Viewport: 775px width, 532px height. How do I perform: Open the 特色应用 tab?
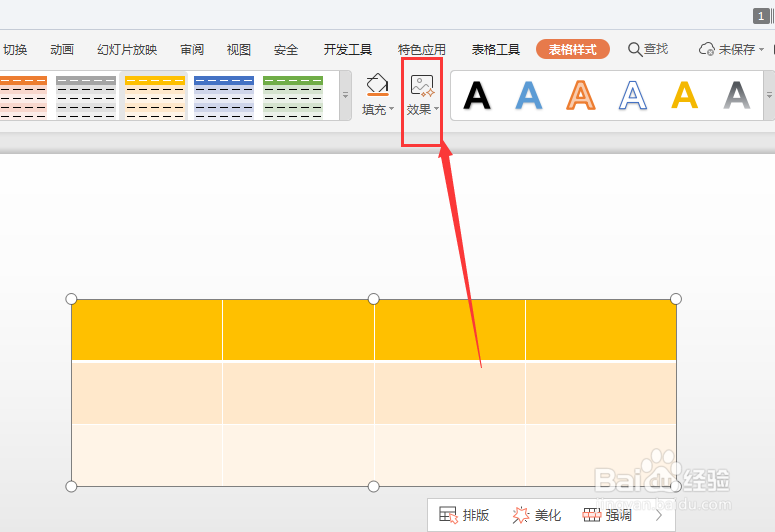click(x=422, y=49)
